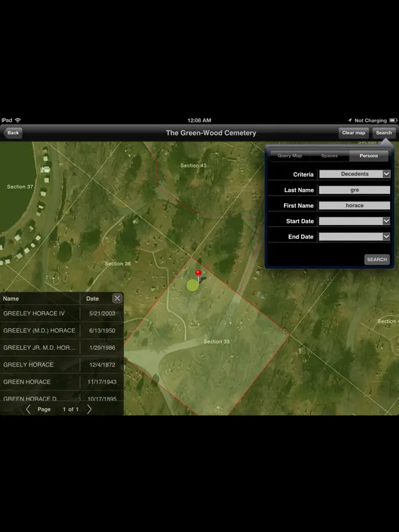Run the query with SEARCH button
This screenshot has height=532, width=399.
(x=377, y=260)
